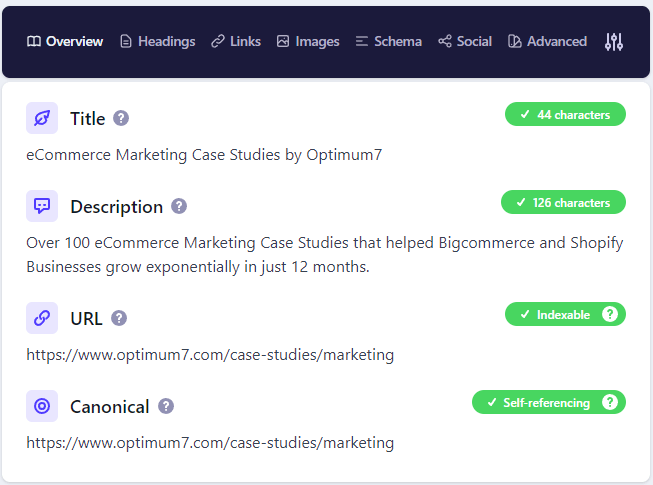The height and width of the screenshot is (485, 653).
Task: Click help icon next to Title
Action: pos(121,118)
